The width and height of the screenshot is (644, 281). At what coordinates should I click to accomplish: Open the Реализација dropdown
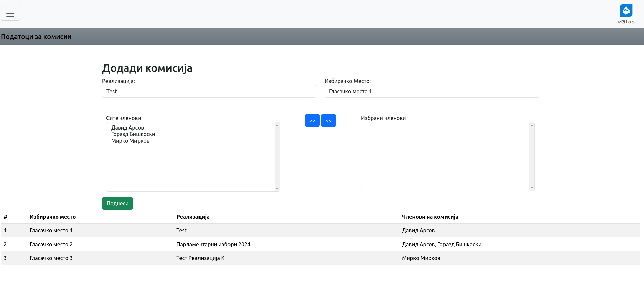pyautogui.click(x=209, y=91)
